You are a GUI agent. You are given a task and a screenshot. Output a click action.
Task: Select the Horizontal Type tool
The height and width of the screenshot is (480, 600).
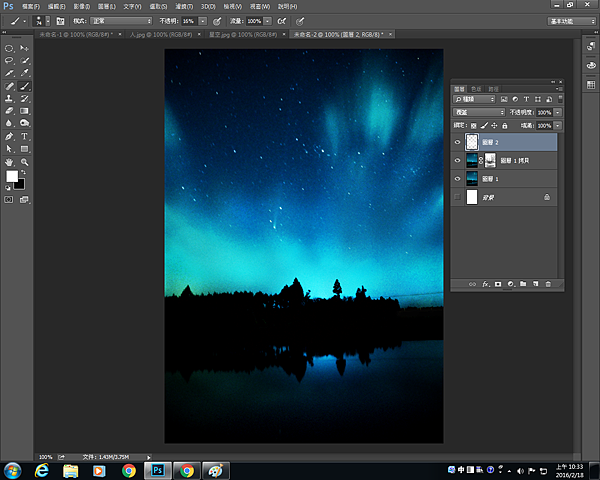25,136
